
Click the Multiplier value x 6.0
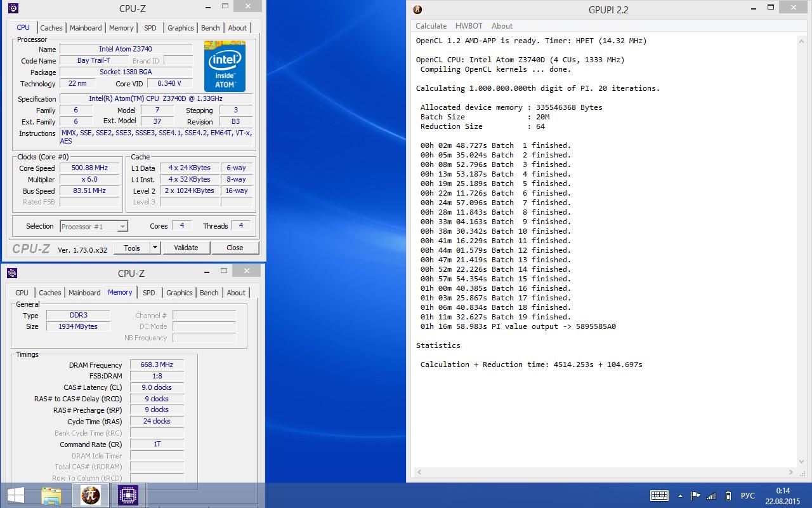(89, 180)
